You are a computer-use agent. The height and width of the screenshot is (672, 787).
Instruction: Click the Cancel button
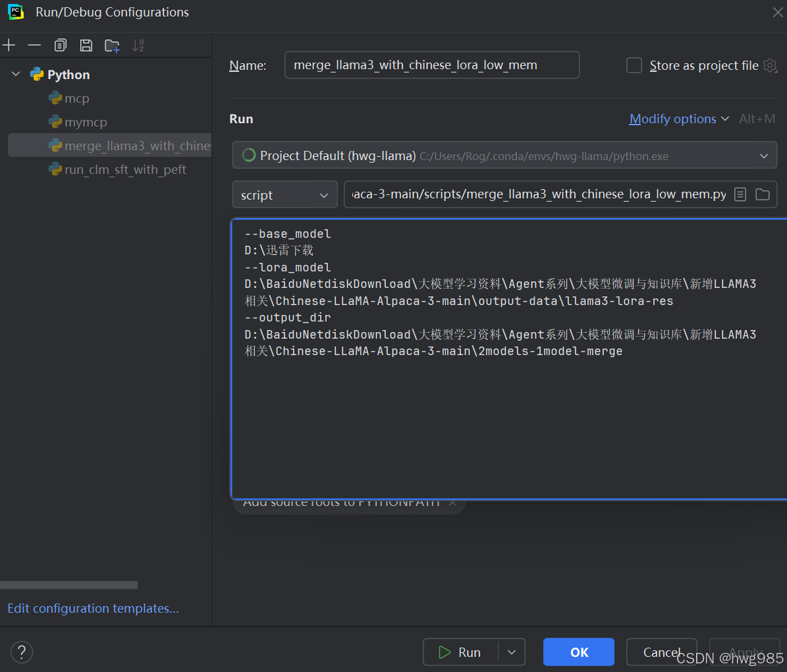pos(661,652)
